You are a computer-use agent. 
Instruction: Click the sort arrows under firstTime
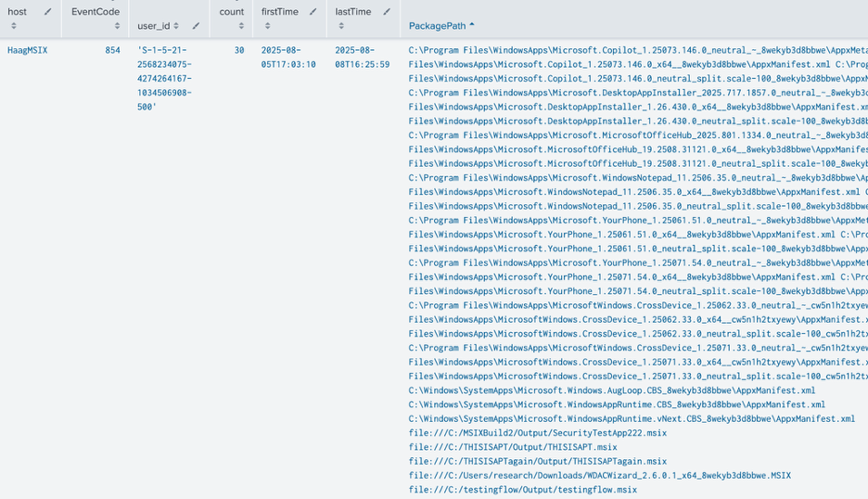pyautogui.click(x=267, y=26)
